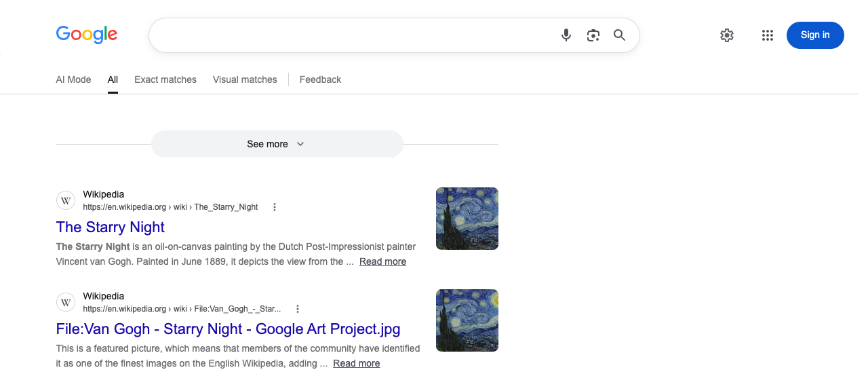This screenshot has width=868, height=389.
Task: Click Wikipedia source name above The Starry Night
Action: click(104, 194)
